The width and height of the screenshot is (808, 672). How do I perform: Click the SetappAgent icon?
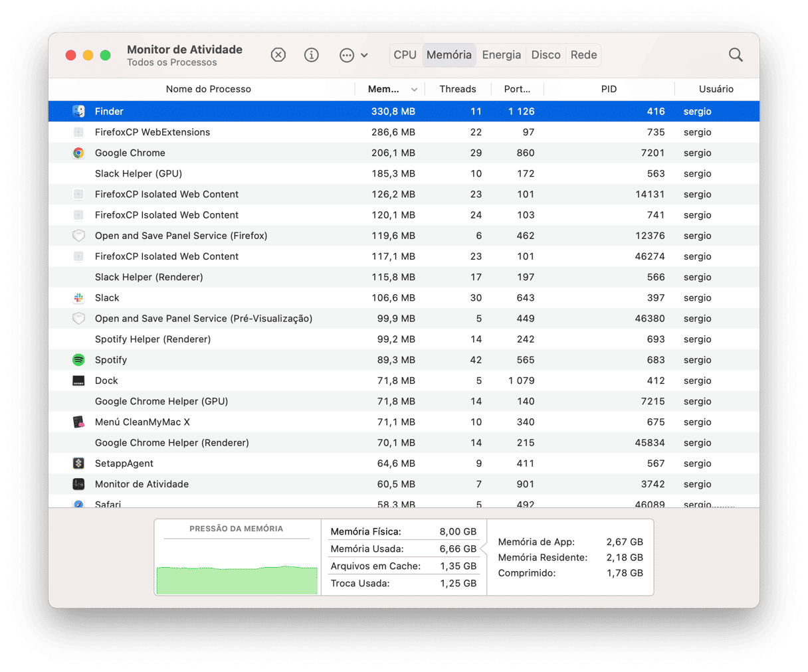(x=78, y=463)
